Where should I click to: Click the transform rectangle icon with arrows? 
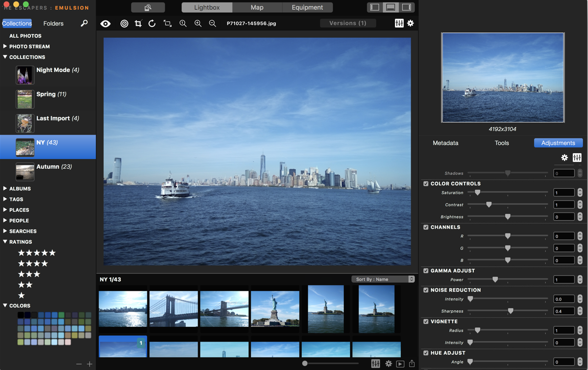(168, 23)
